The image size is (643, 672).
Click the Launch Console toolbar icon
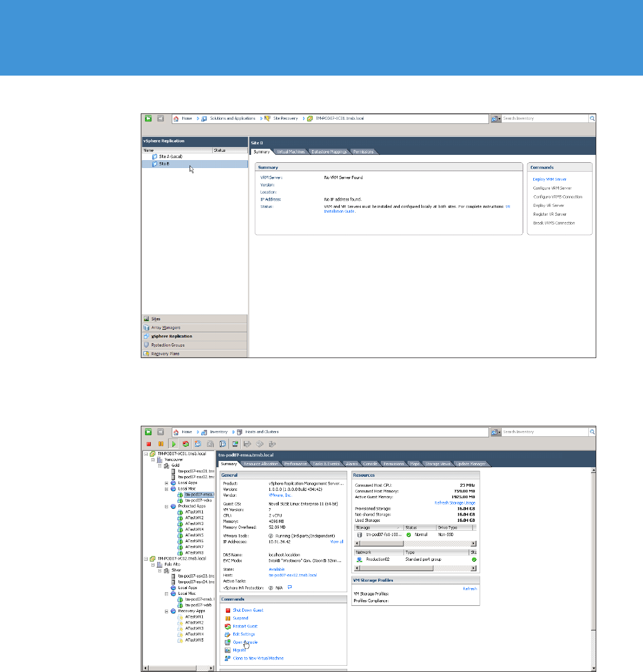[x=235, y=444]
